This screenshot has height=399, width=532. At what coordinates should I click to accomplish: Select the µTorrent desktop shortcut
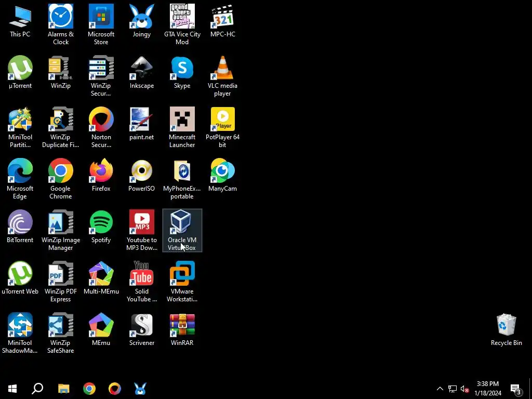tap(20, 72)
